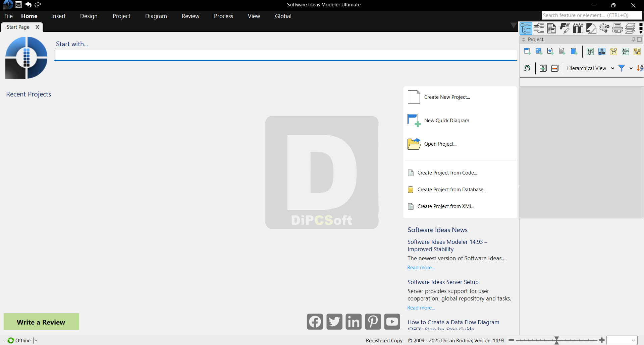This screenshot has height=345, width=644.
Task: Open the Hierarchical View dropdown
Action: point(590,68)
